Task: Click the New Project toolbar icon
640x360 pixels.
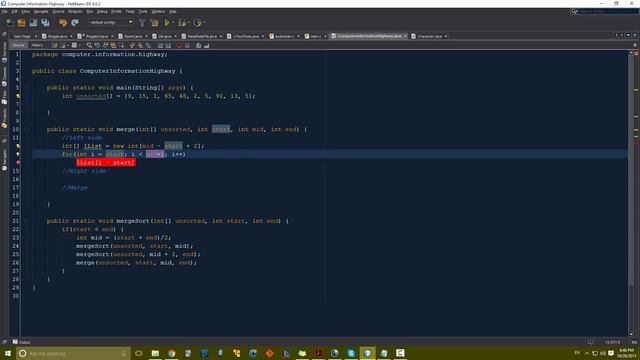Action: pyautogui.click(x=21, y=22)
